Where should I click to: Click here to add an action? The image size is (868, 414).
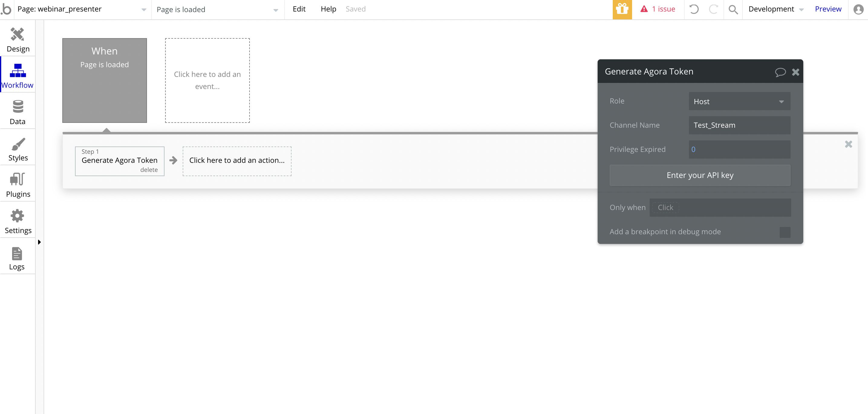tap(237, 161)
